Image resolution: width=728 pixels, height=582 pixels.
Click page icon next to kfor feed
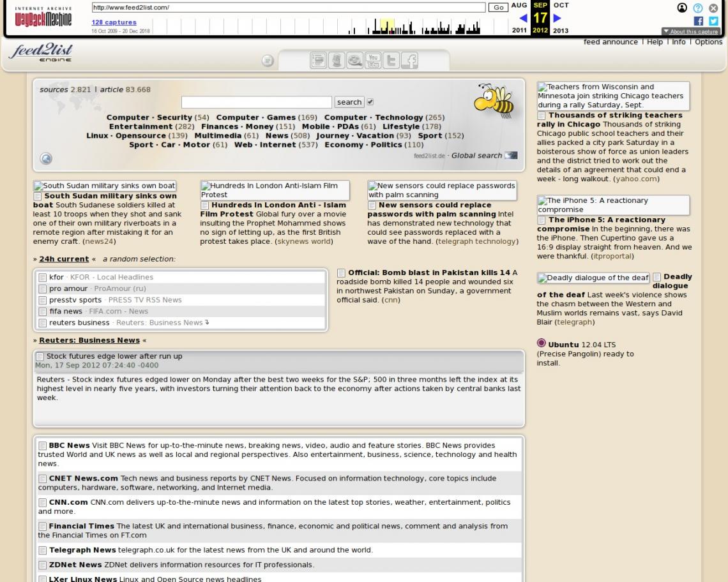pos(42,278)
